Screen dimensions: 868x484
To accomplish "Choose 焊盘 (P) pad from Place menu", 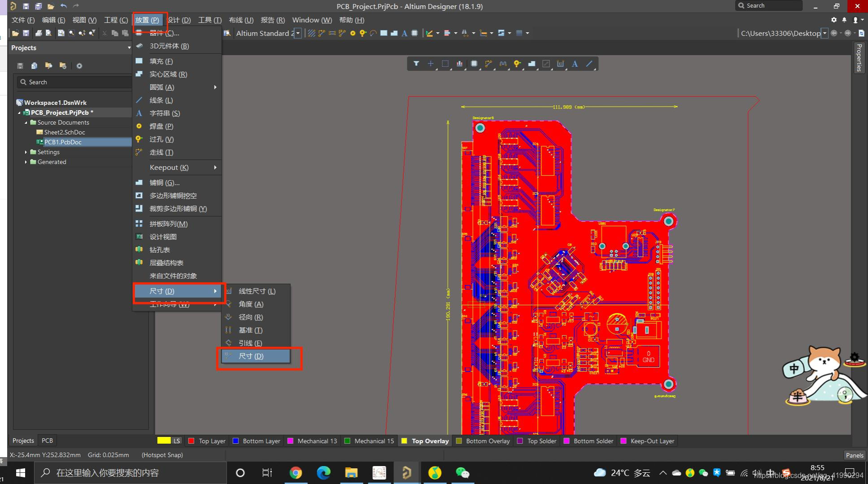I will click(161, 126).
